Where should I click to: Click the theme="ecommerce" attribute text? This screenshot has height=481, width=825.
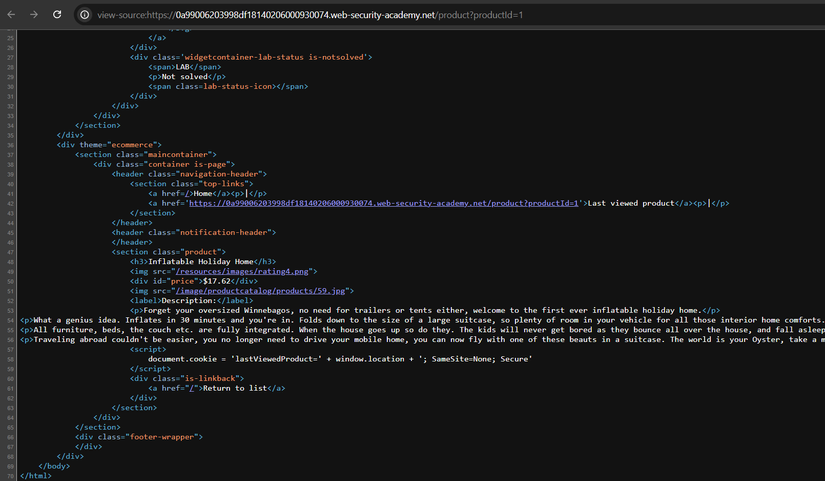(116, 145)
